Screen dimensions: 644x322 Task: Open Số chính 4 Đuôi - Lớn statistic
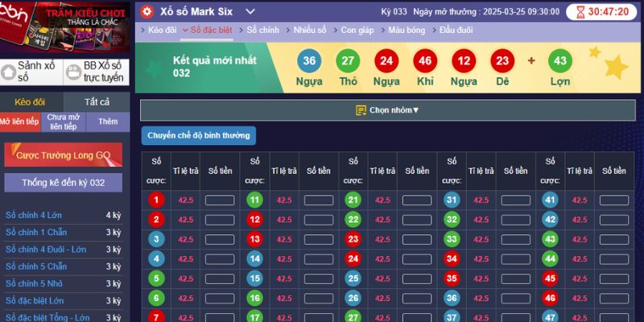pyautogui.click(x=46, y=250)
